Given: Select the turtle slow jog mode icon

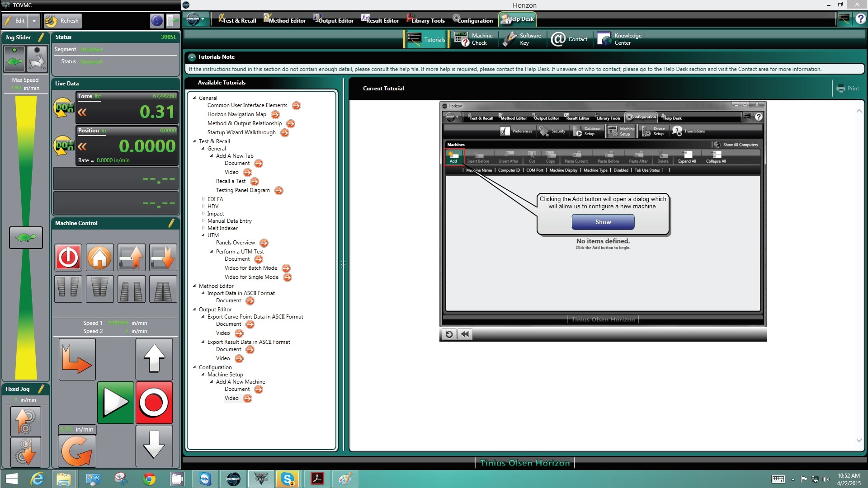Looking at the screenshot, I should [14, 59].
